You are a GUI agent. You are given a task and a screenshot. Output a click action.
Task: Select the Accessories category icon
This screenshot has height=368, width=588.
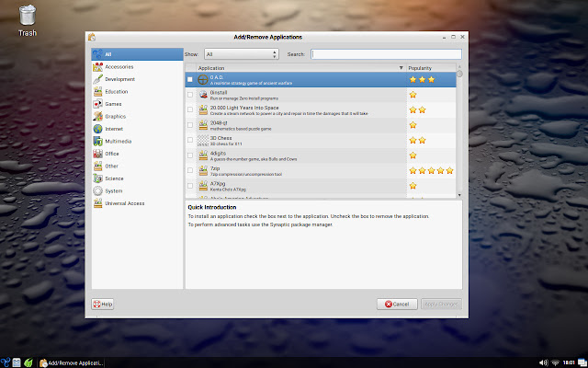point(98,67)
